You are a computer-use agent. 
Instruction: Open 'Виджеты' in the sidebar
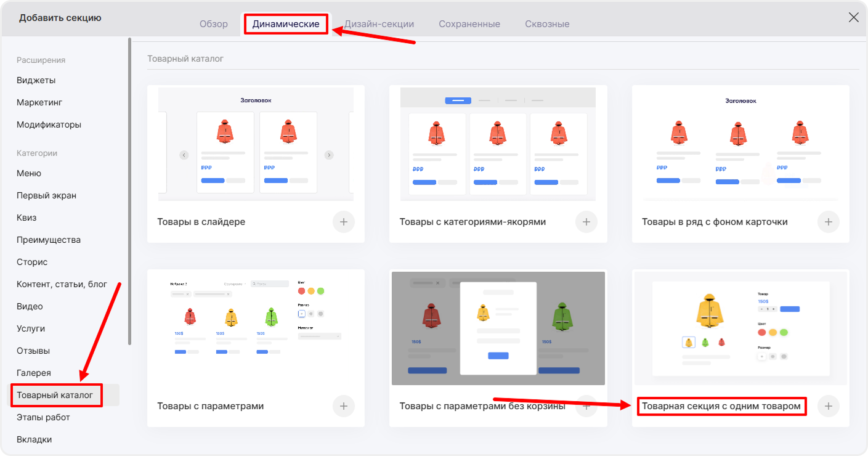36,80
